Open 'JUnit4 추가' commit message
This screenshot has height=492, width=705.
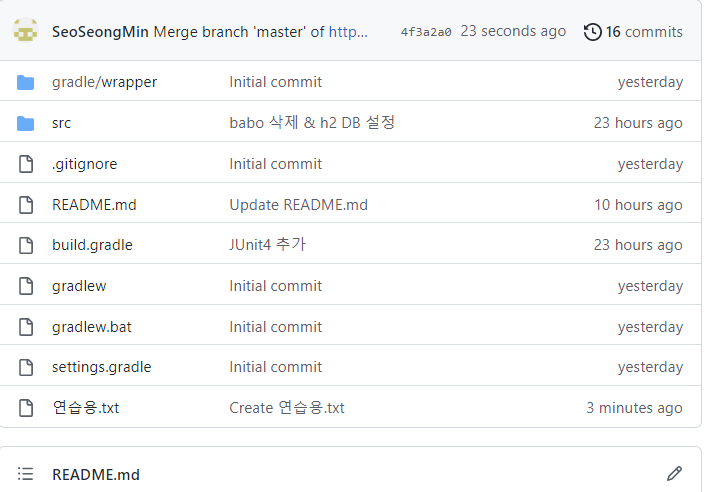tap(268, 245)
